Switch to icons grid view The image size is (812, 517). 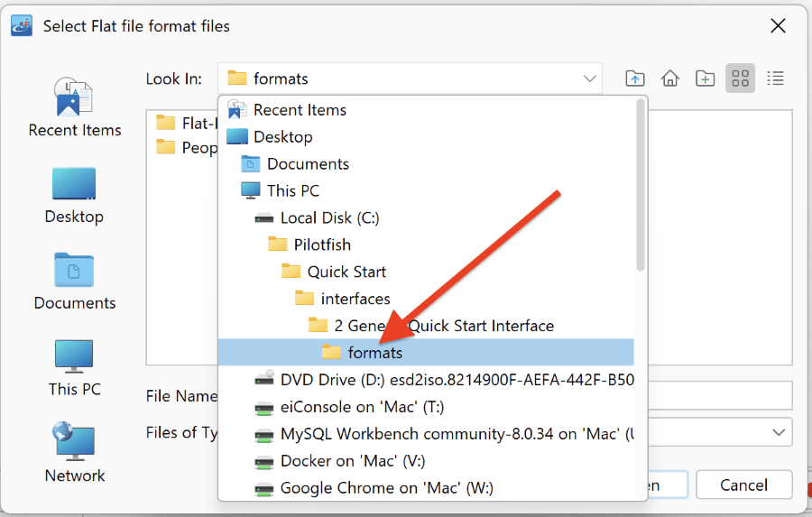coord(740,78)
